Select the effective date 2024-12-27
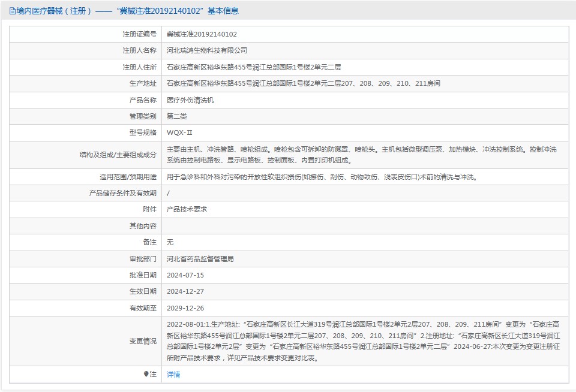 point(185,291)
